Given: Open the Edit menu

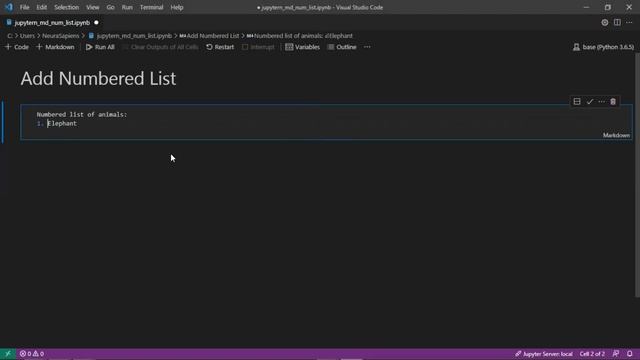Looking at the screenshot, I should pos(42,7).
